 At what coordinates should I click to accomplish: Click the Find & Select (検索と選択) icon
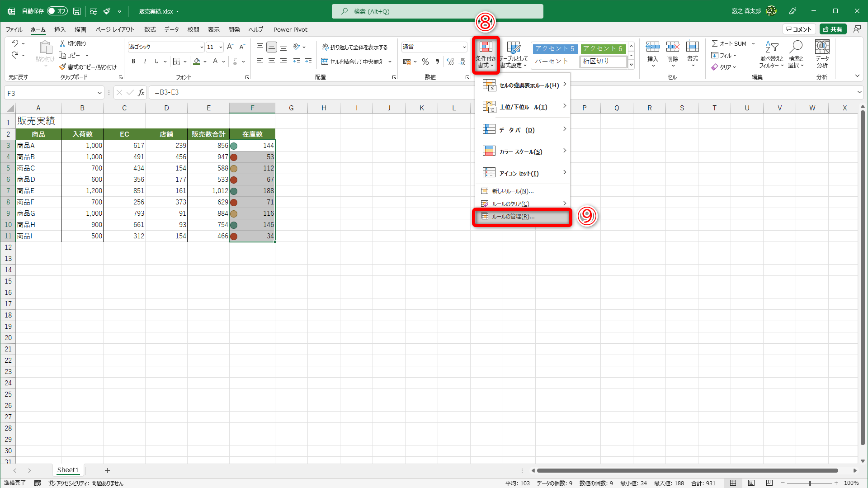tap(796, 55)
